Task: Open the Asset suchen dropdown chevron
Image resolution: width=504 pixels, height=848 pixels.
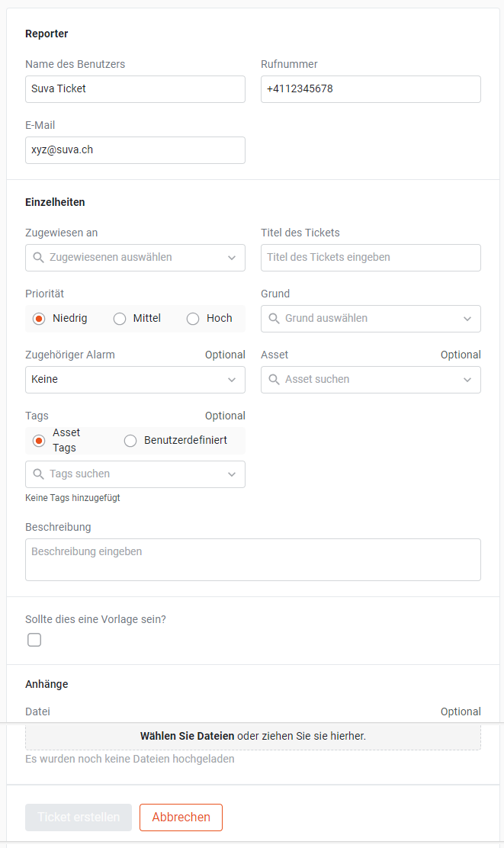Action: click(467, 380)
